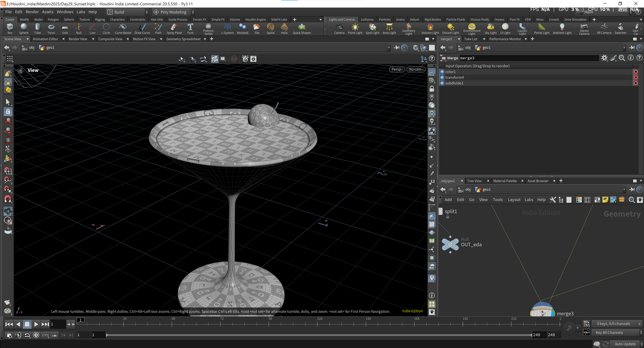The height and width of the screenshot is (348, 644).
Task: Create a Sky Light
Action: (491, 28)
